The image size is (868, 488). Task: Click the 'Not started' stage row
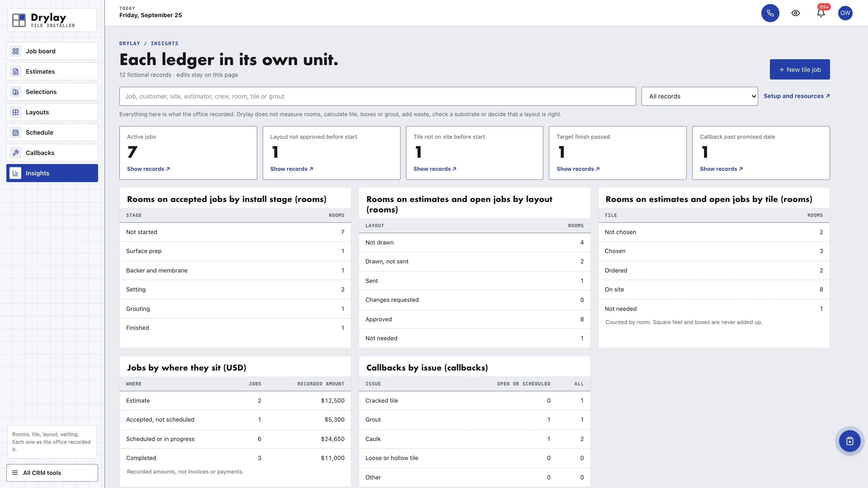click(x=235, y=232)
